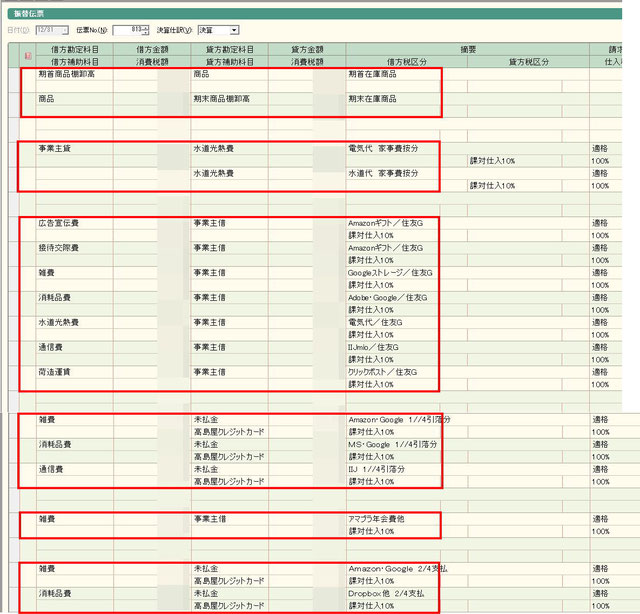Select the 接待交際費 debit account cell
The height and width of the screenshot is (614, 640).
(x=75, y=248)
